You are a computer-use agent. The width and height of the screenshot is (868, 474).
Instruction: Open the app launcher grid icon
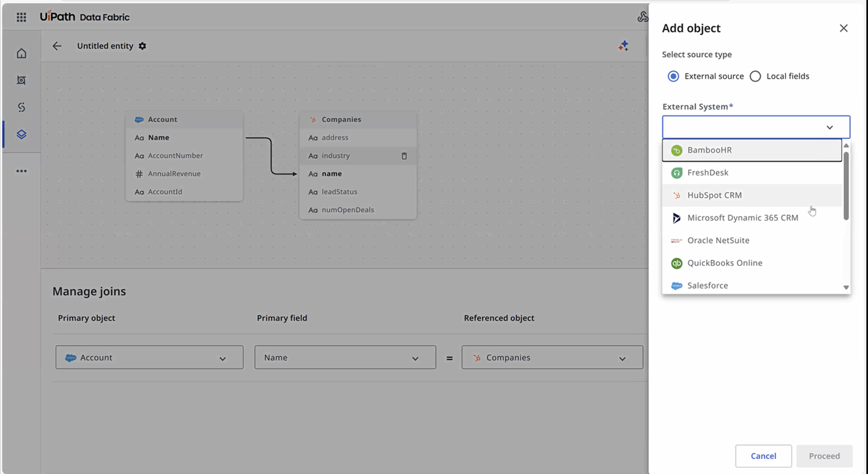pyautogui.click(x=21, y=17)
